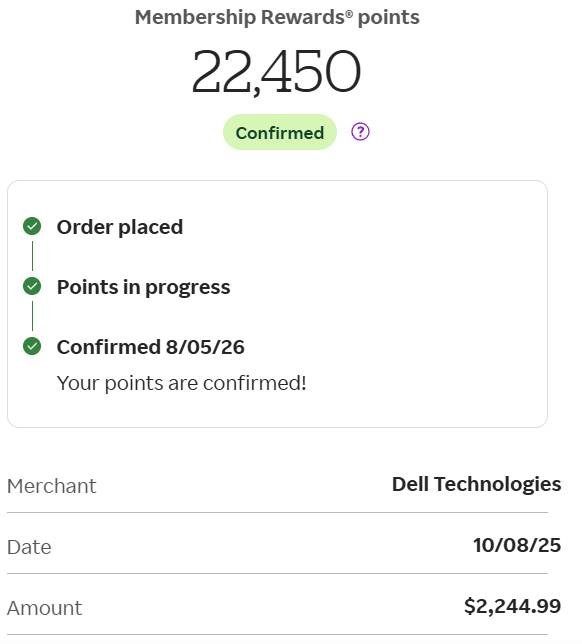This screenshot has height=644, width=582.
Task: Click the Date row label
Action: tap(29, 547)
